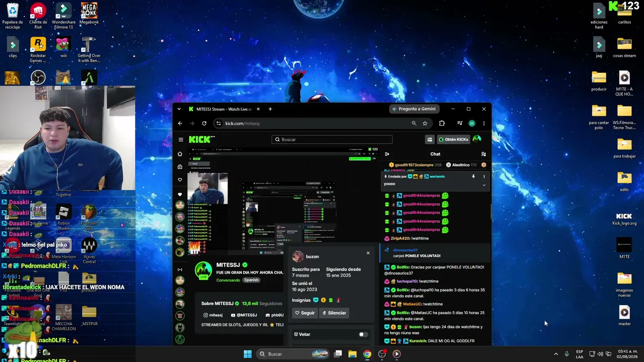This screenshot has width=644, height=362.
Task: Collapse the Kick chat panel
Action: [387, 154]
